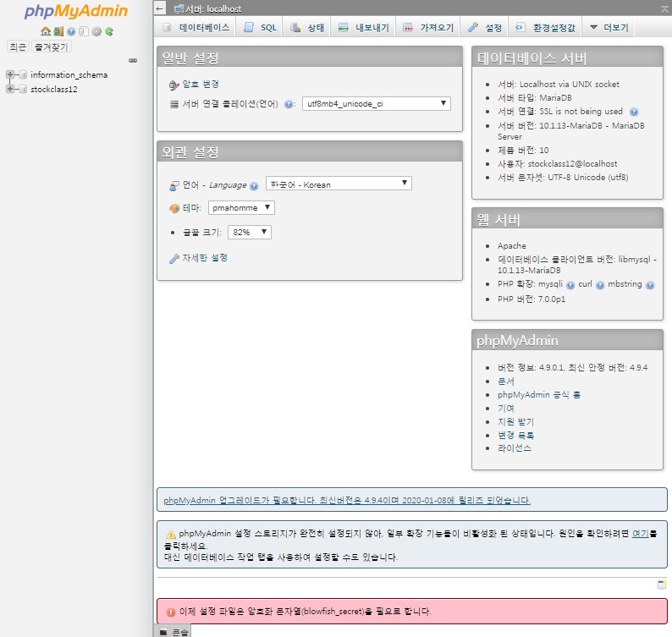The image size is (672, 637).
Task: Click the Home icon under phpMyAdmin logo
Action: 46,31
